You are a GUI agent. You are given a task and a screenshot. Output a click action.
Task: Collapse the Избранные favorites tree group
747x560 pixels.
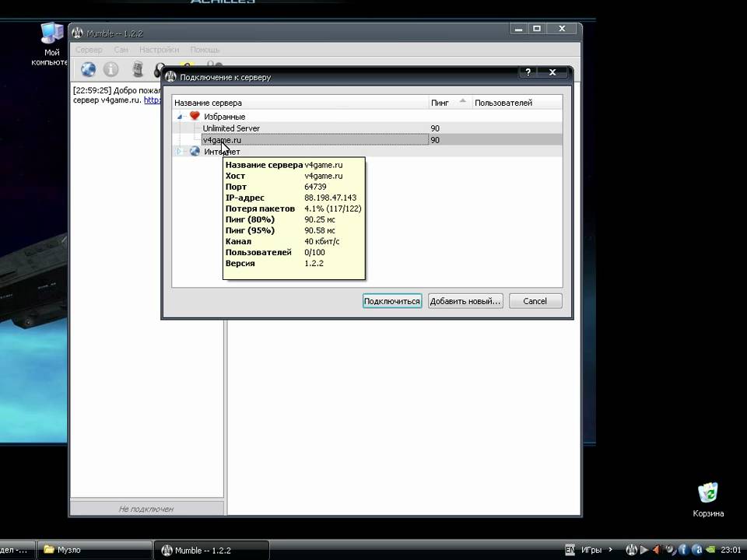coord(180,117)
